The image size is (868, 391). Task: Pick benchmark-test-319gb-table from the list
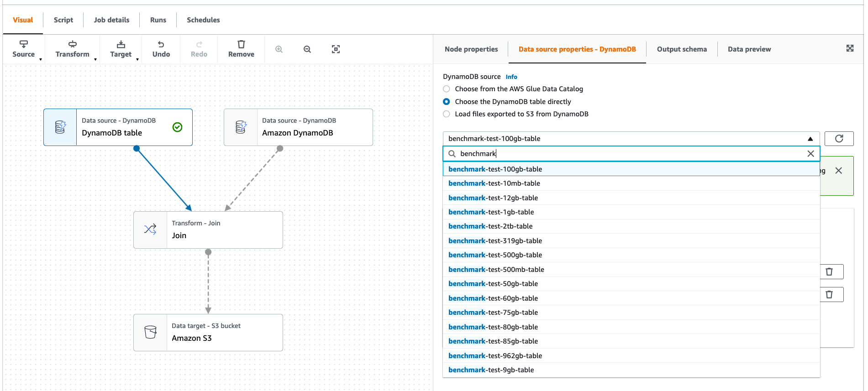(631, 241)
